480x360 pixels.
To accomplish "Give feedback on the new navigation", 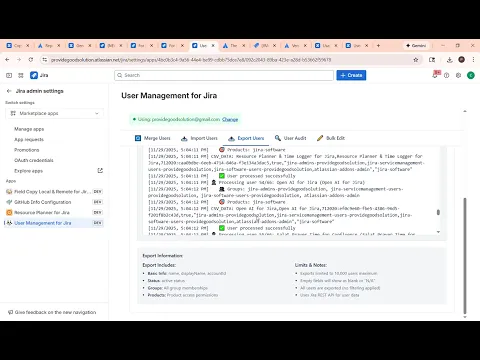I will (x=52, y=312).
